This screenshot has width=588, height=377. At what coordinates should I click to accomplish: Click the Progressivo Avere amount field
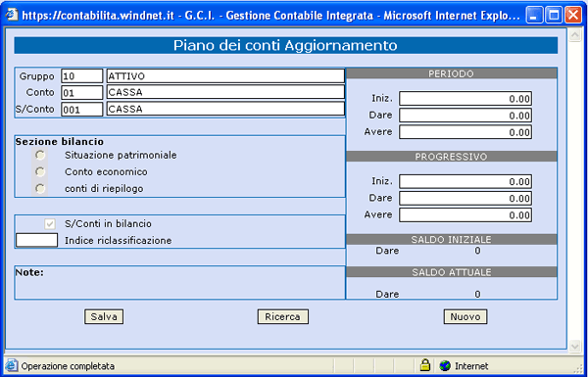[x=465, y=215]
